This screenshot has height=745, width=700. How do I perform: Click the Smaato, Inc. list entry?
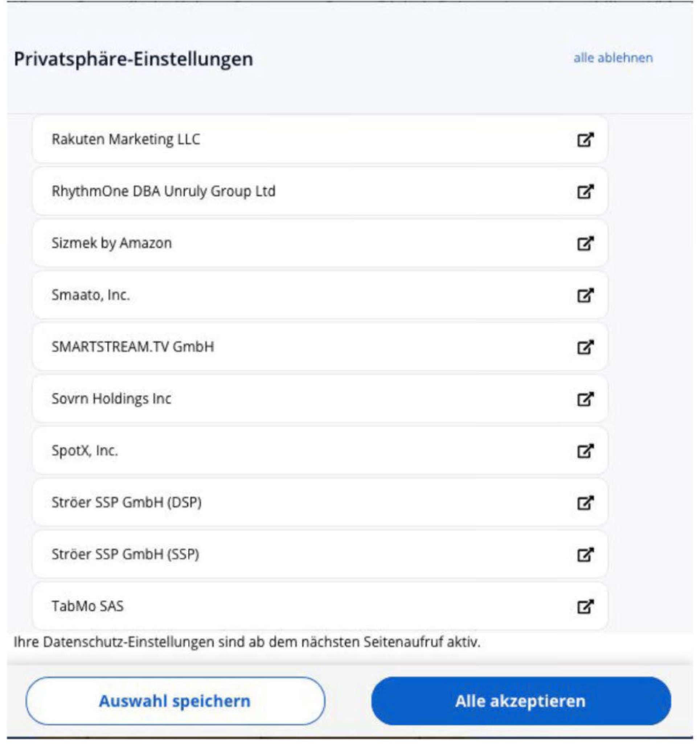pyautogui.click(x=91, y=295)
